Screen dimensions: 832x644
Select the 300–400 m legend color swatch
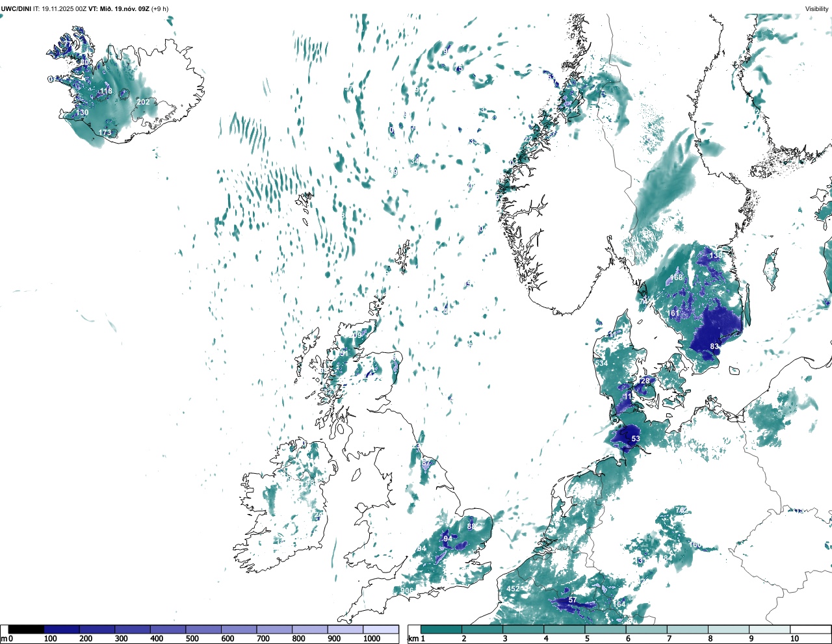[x=133, y=630]
